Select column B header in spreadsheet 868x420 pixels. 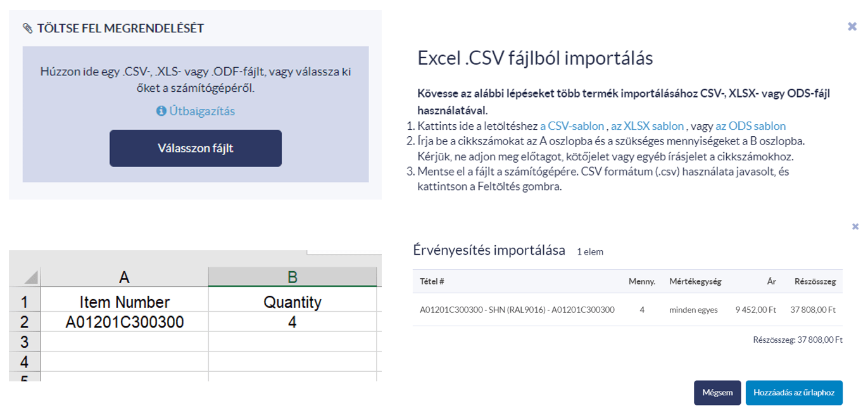coord(292,277)
